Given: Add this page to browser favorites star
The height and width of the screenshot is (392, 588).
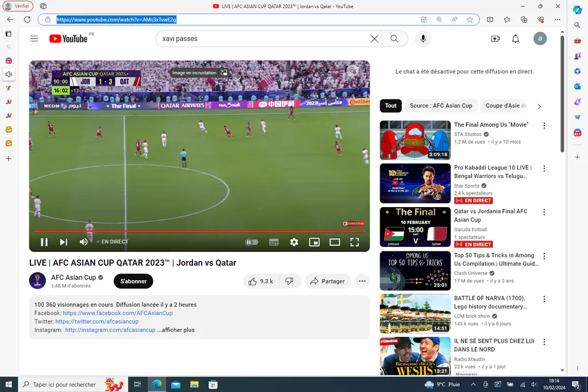Looking at the screenshot, I should point(470,20).
